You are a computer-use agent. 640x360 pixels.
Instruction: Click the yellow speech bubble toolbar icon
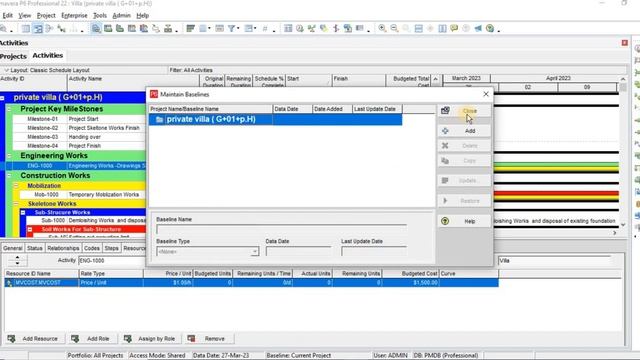click(x=454, y=28)
